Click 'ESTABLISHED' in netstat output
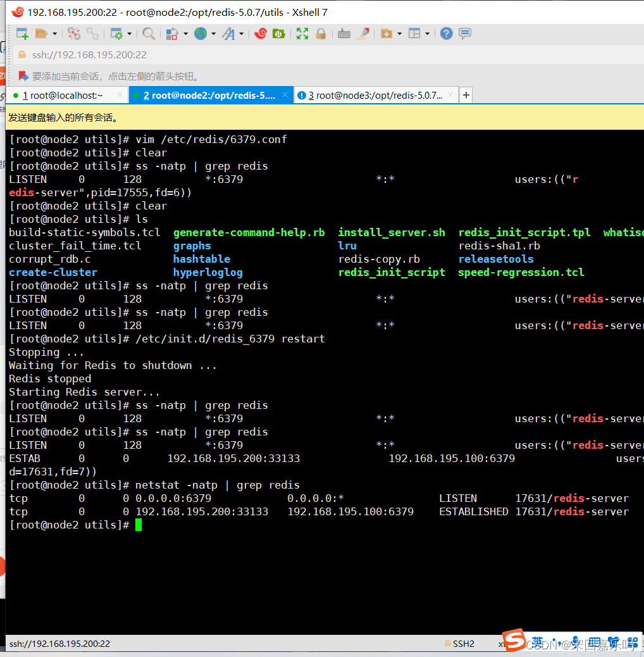This screenshot has height=657, width=644. click(474, 511)
